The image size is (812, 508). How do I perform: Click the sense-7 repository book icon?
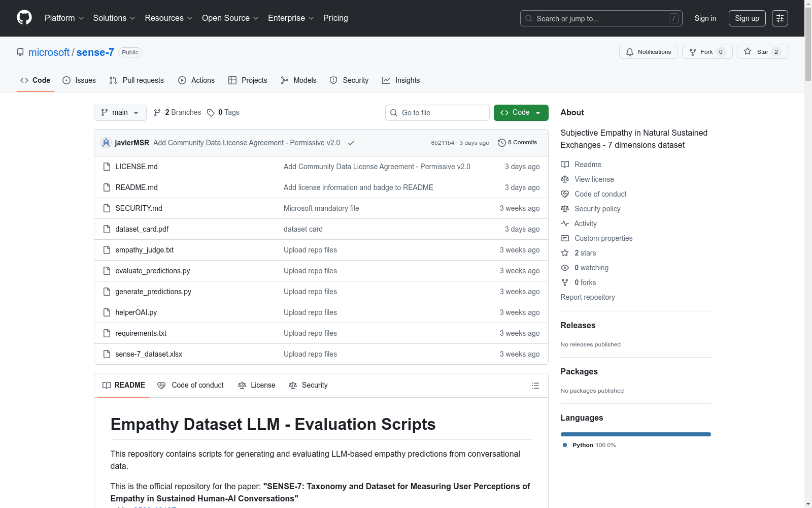click(x=20, y=52)
